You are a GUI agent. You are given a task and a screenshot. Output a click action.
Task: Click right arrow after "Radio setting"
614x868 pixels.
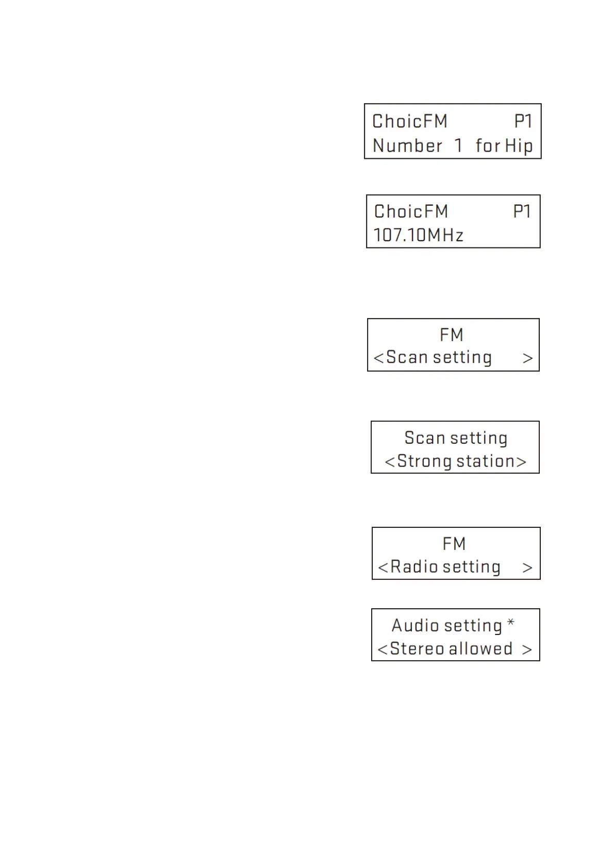527,568
